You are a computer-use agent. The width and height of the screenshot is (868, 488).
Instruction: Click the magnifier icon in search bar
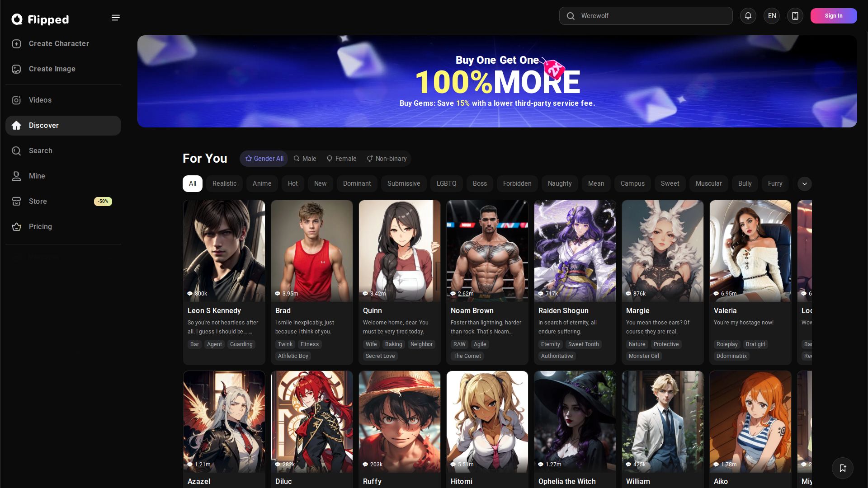(x=571, y=16)
